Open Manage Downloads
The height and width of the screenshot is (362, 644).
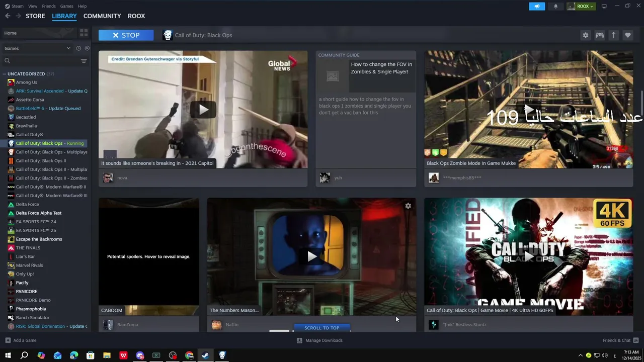319,340
